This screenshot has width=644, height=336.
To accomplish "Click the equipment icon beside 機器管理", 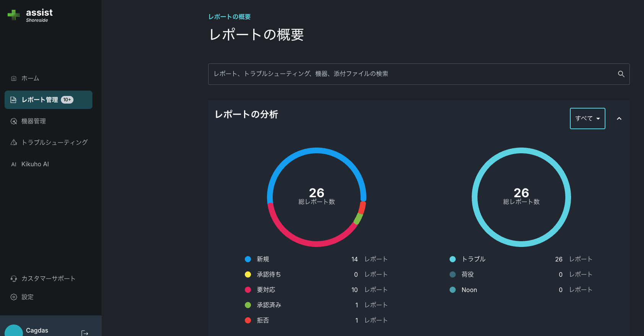I will [14, 121].
